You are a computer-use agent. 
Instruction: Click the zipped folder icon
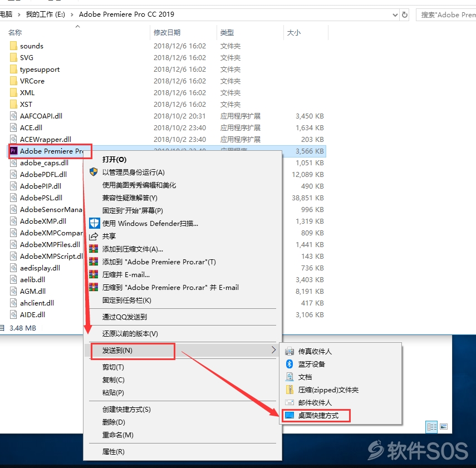tap(289, 390)
